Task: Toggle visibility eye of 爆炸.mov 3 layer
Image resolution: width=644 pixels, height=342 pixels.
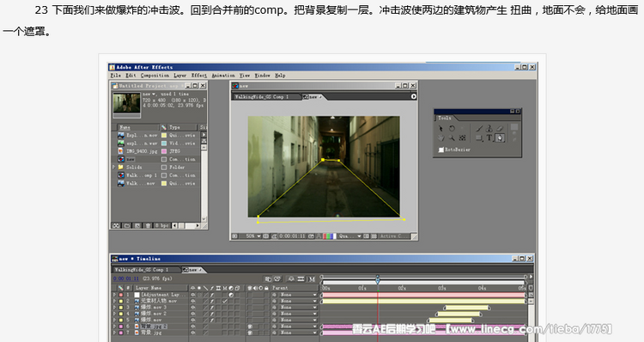Action: [193, 308]
